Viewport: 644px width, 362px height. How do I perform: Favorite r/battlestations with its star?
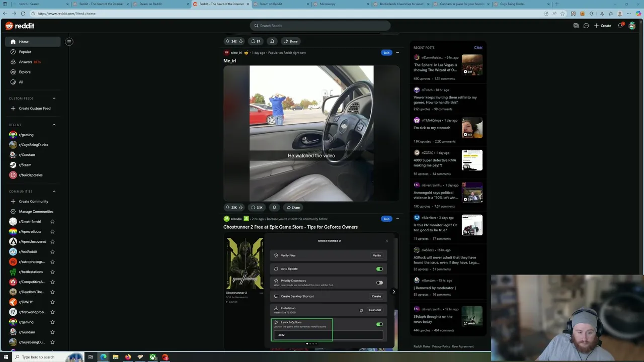point(52,271)
